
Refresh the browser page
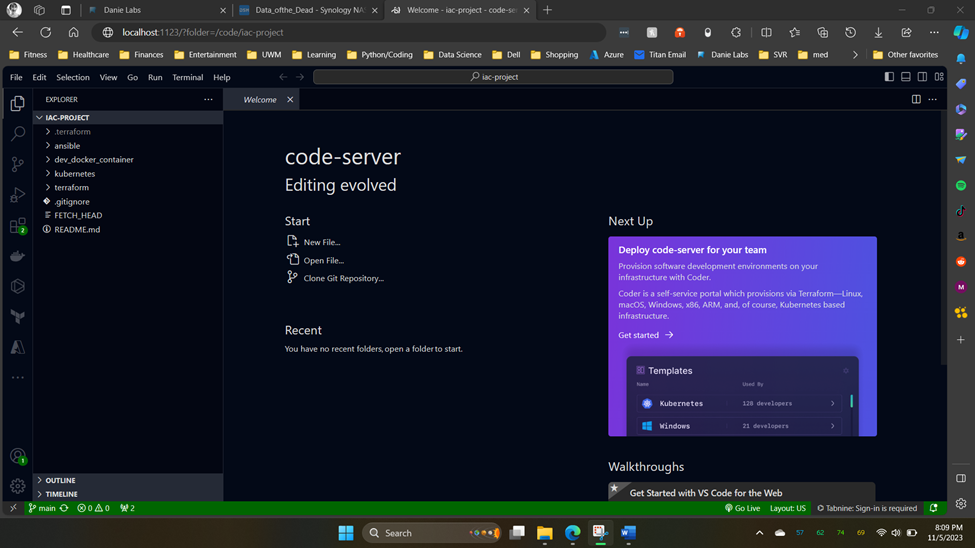[x=45, y=32]
